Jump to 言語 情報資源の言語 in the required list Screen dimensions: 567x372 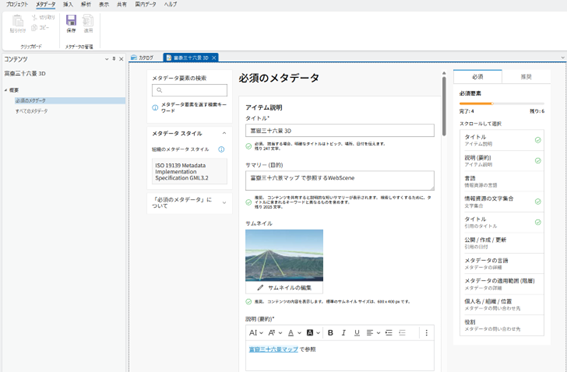[502, 181]
